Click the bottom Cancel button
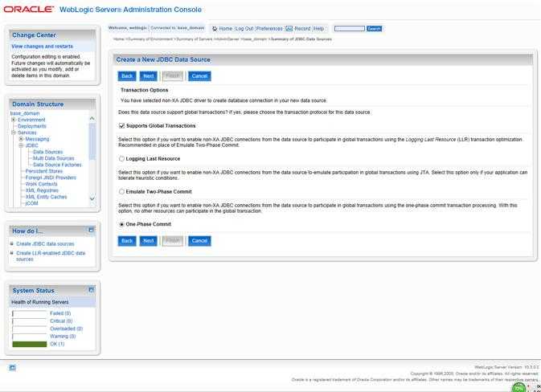 tap(199, 241)
